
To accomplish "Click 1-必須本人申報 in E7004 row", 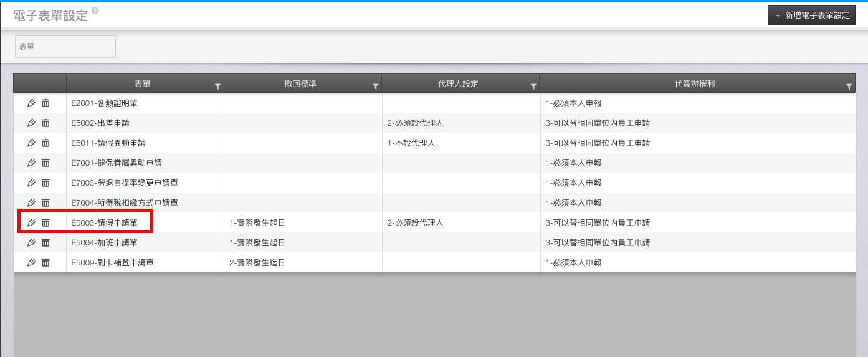I will pos(573,202).
